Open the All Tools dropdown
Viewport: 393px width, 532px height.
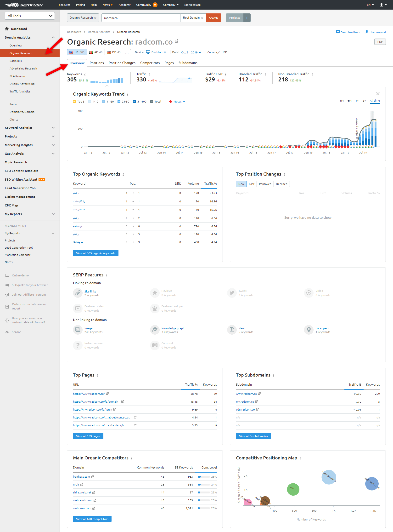pos(30,16)
